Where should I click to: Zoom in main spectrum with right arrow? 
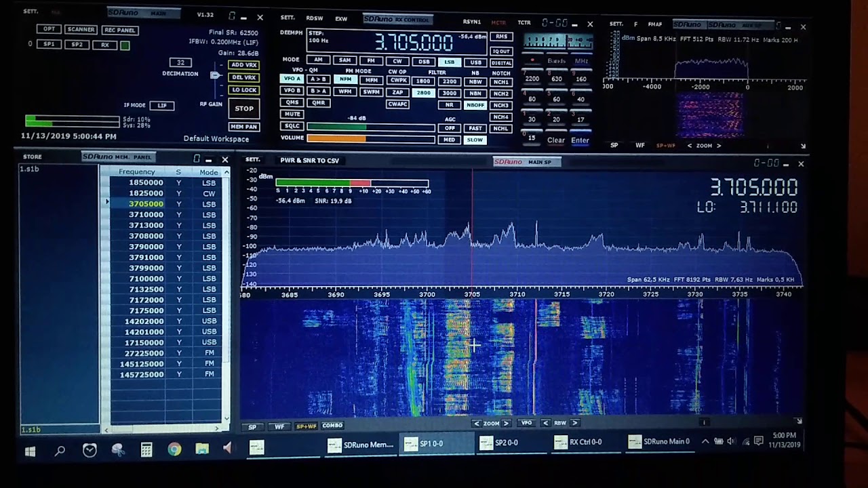(x=506, y=423)
